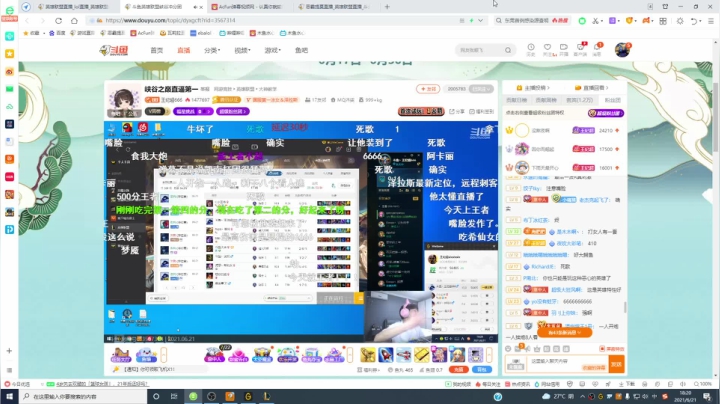
Task: Open the OBS taskbar icon
Action: [x=212, y=396]
